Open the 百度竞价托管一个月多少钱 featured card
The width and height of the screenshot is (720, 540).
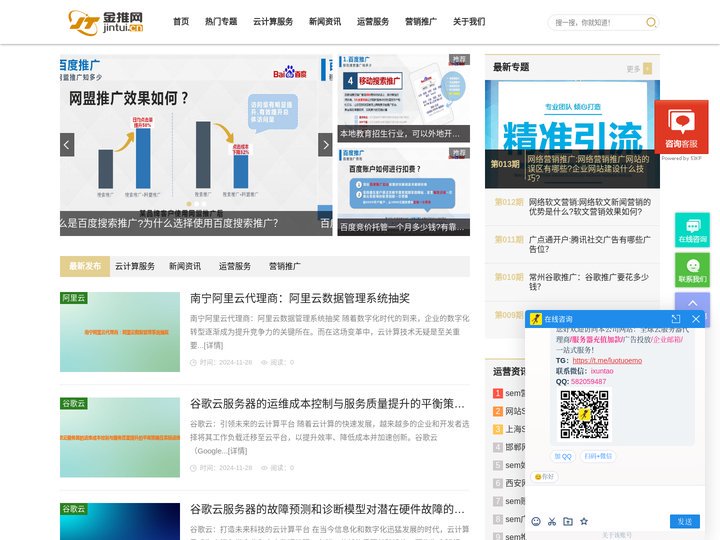tap(404, 191)
